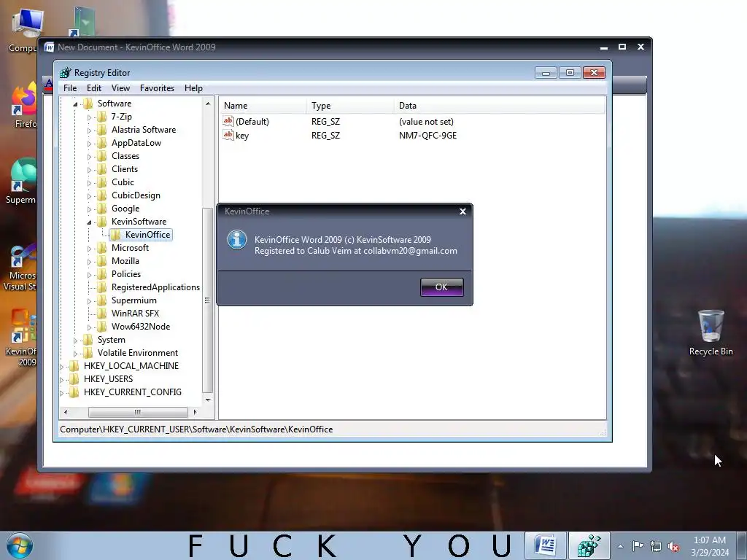Click the Type column header
This screenshot has width=747, height=560.
(350, 106)
